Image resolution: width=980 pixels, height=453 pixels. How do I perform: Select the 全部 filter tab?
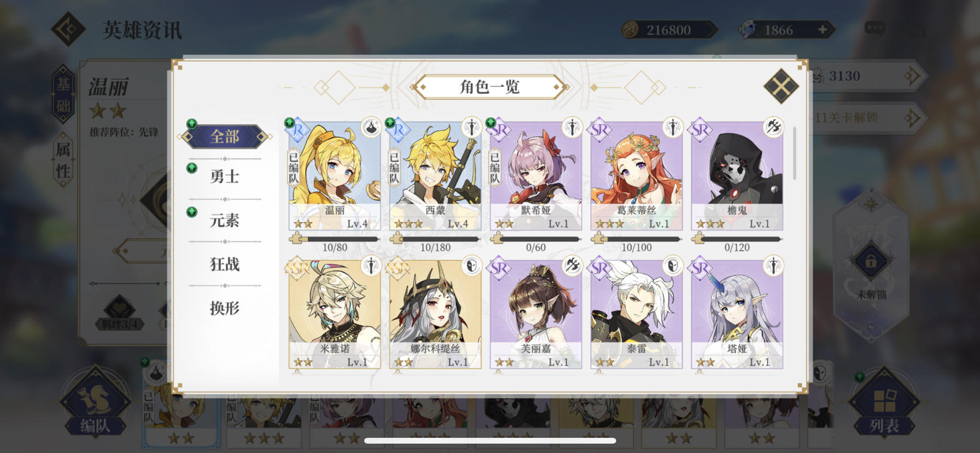(225, 137)
